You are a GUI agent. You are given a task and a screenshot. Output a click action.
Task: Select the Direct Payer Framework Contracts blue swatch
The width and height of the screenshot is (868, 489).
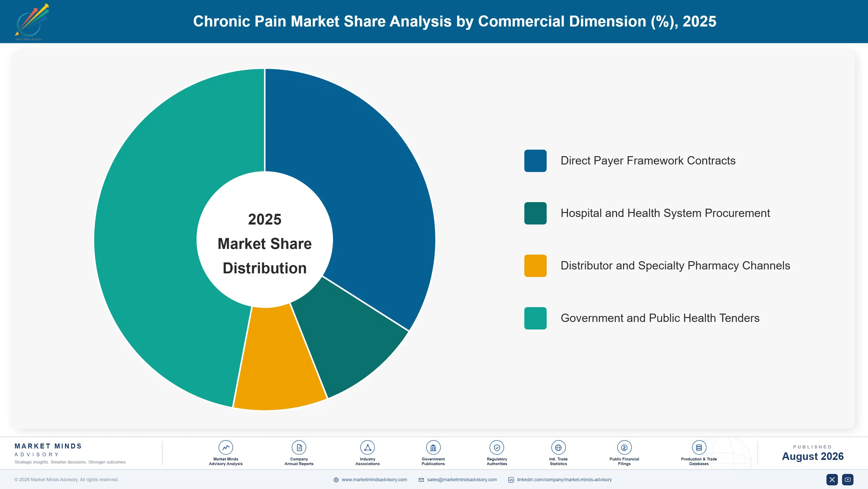535,161
